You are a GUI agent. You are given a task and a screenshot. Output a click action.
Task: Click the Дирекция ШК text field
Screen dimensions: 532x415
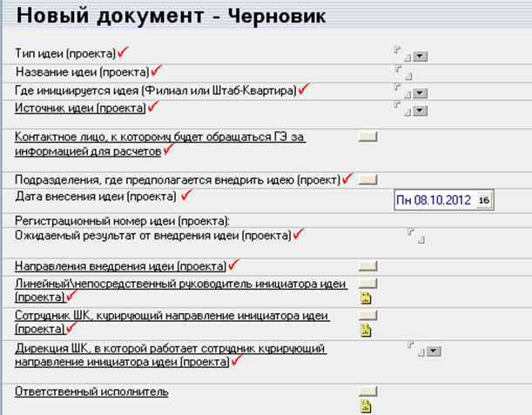tap(416, 349)
